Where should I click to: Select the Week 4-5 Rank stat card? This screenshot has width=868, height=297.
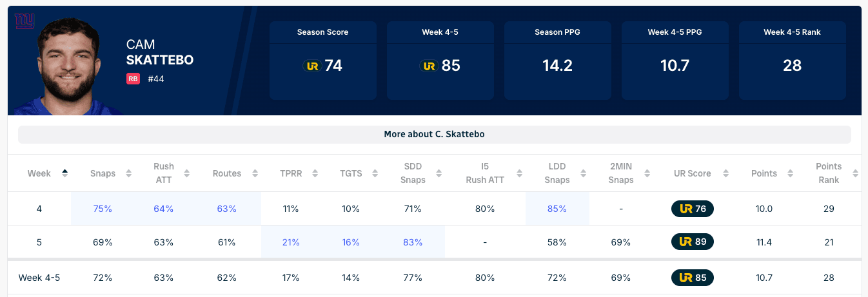pyautogui.click(x=792, y=61)
